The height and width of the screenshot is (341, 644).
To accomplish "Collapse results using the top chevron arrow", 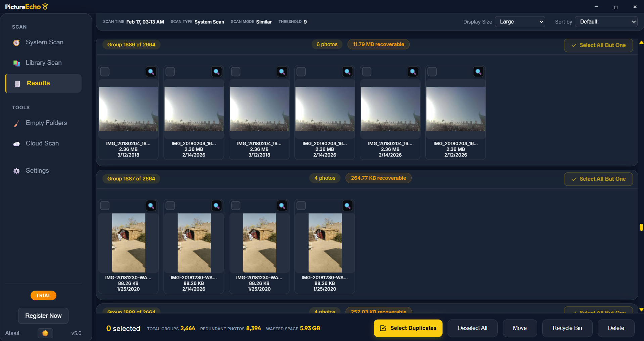I will point(641,42).
